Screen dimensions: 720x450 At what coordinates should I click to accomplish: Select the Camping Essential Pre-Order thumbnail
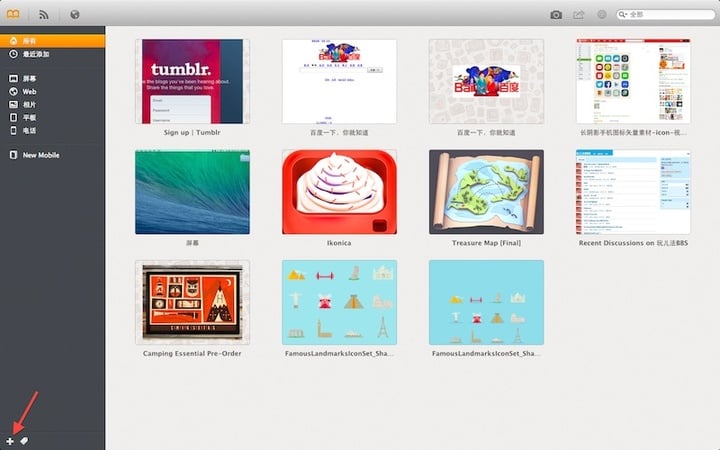tap(192, 302)
